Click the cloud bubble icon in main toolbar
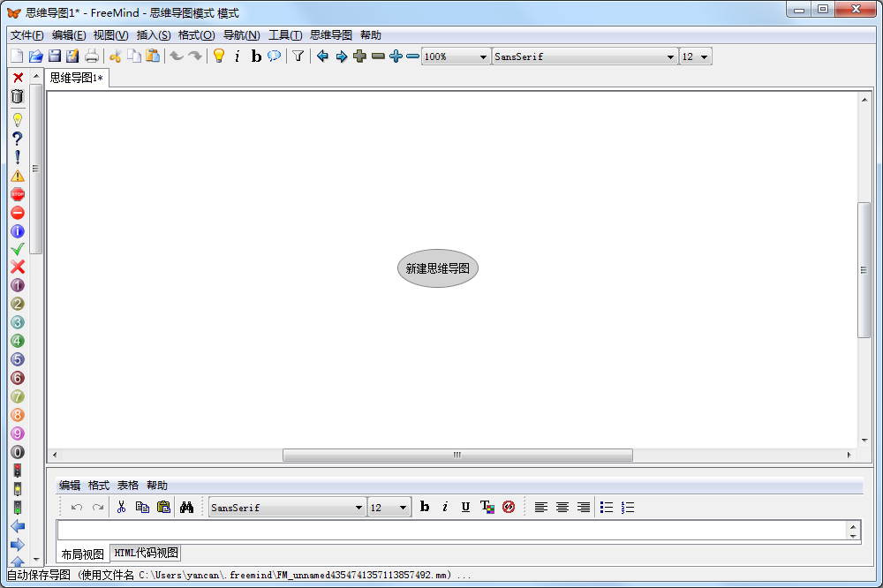This screenshot has height=588, width=883. [x=275, y=57]
